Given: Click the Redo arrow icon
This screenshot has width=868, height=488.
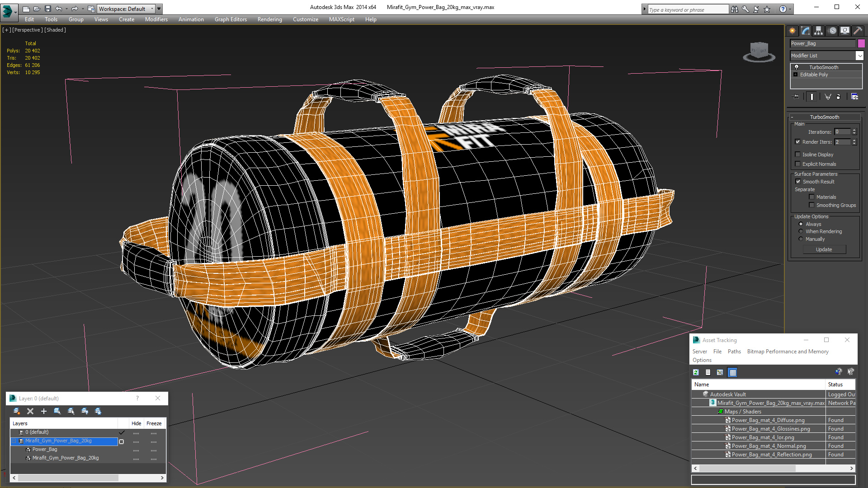Looking at the screenshot, I should 75,9.
